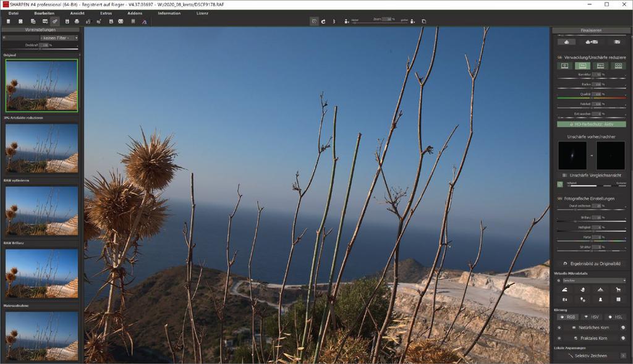The width and height of the screenshot is (633, 364).
Task: Choose the horse animal microdetail icon
Action: 618,289
